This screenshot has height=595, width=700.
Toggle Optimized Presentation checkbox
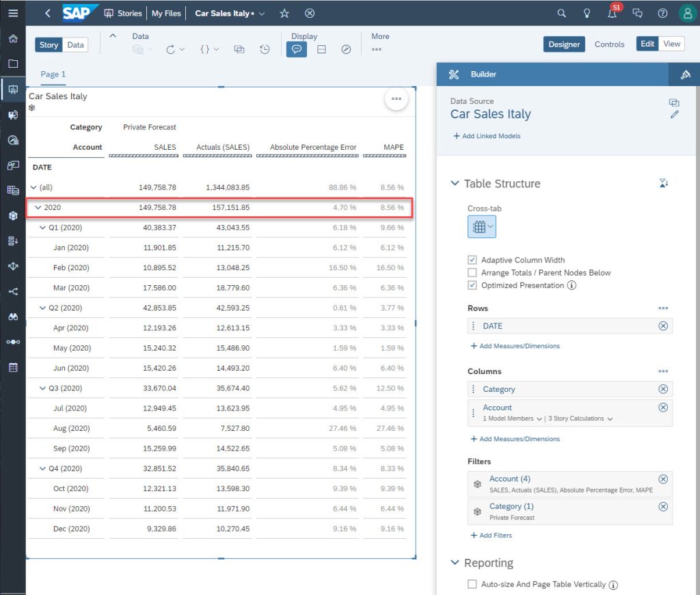(472, 285)
